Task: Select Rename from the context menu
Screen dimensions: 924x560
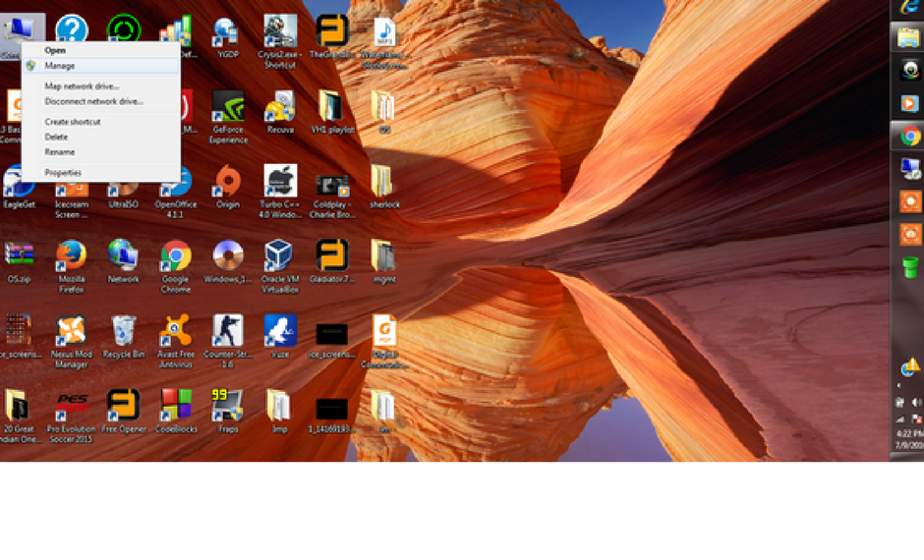Action: click(x=60, y=152)
